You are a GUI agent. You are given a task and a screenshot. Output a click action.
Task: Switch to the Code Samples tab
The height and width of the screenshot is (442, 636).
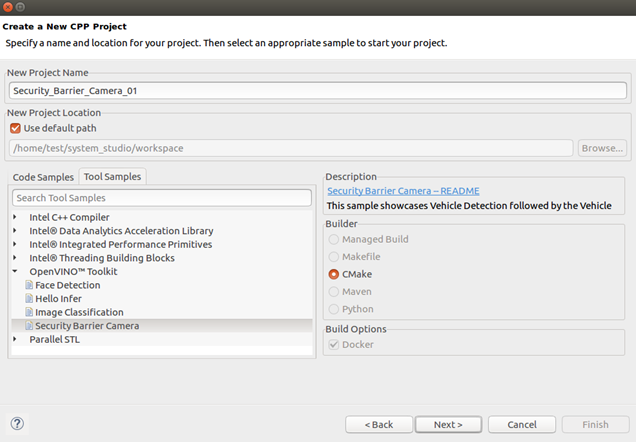point(43,177)
